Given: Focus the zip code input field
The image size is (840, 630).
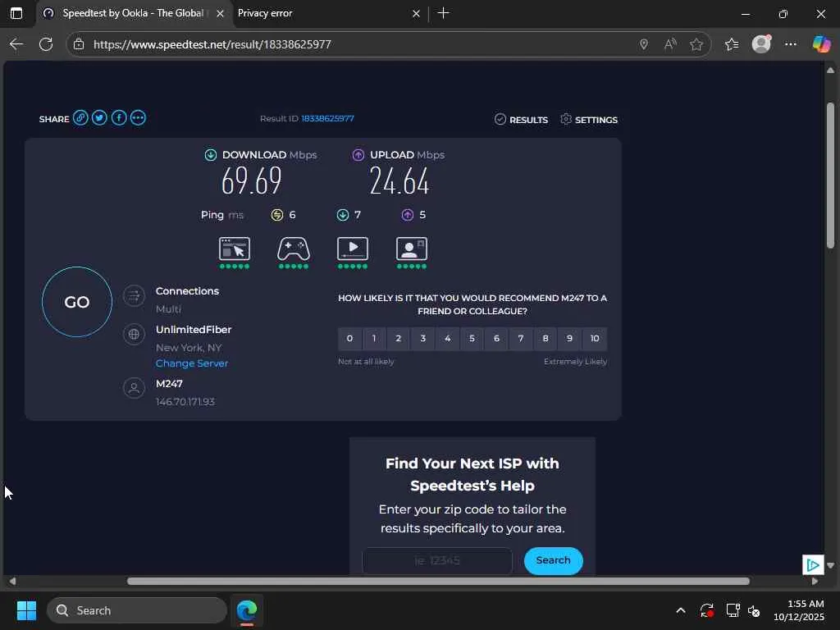Looking at the screenshot, I should pos(437,560).
